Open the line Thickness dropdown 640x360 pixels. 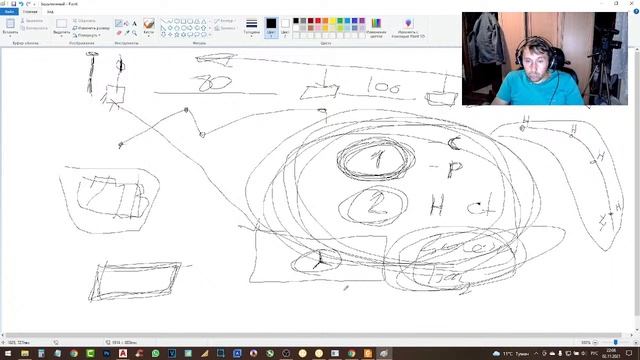pos(252,27)
